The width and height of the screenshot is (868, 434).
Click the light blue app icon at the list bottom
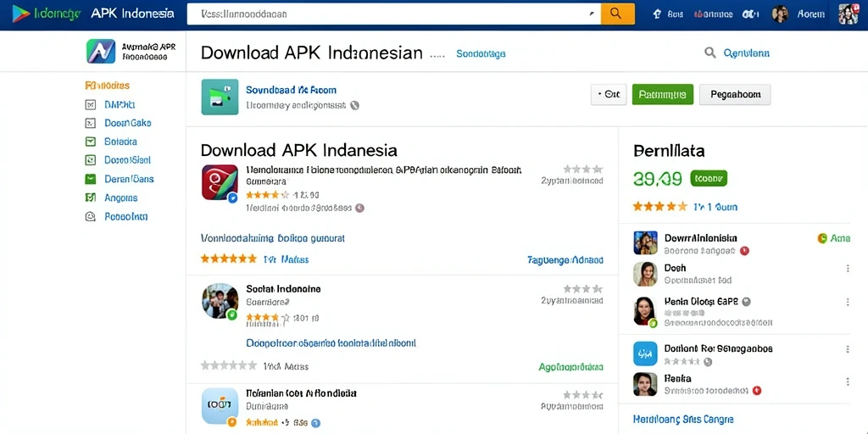click(x=220, y=407)
